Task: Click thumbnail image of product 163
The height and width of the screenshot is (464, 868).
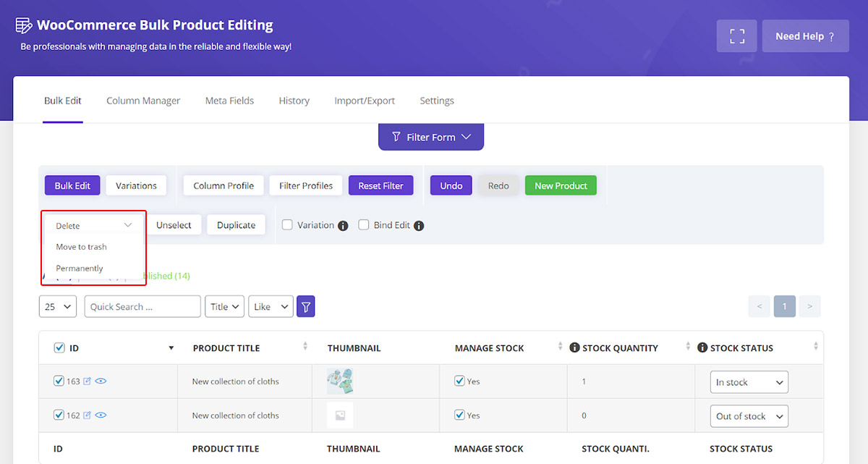Action: [x=340, y=381]
